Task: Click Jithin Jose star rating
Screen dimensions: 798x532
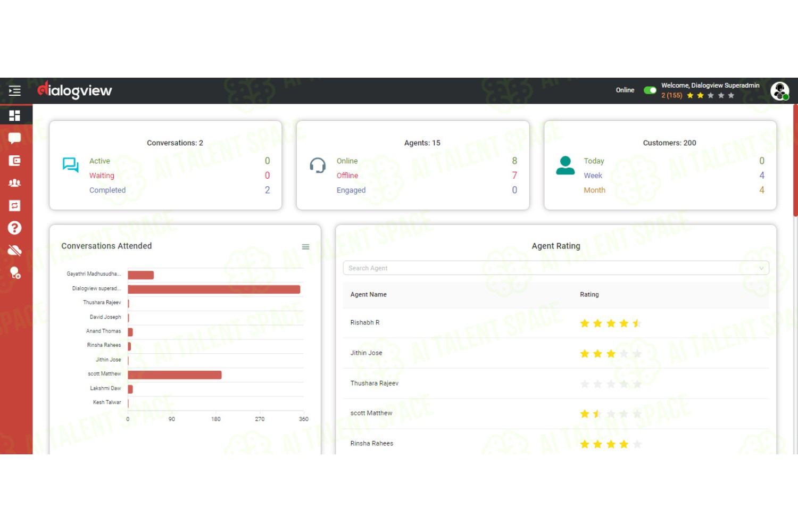Action: 611,354
